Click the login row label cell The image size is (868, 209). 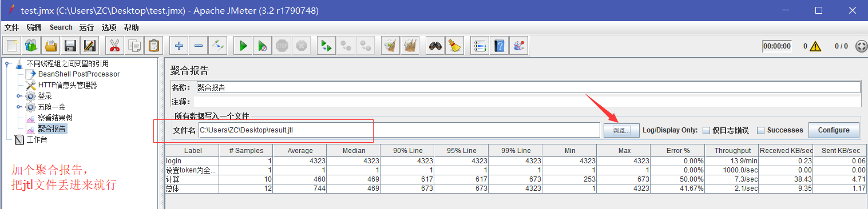(x=192, y=161)
